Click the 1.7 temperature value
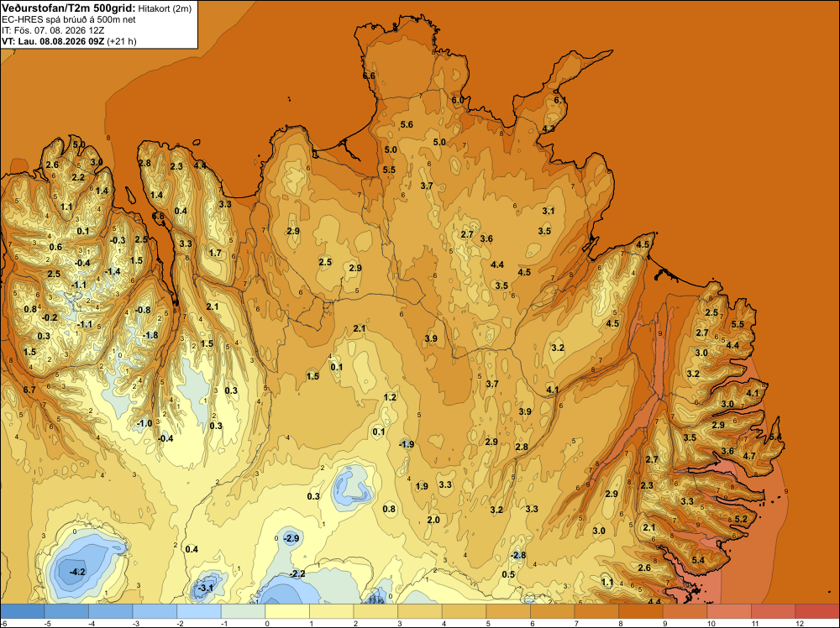The image size is (840, 628). [x=215, y=253]
